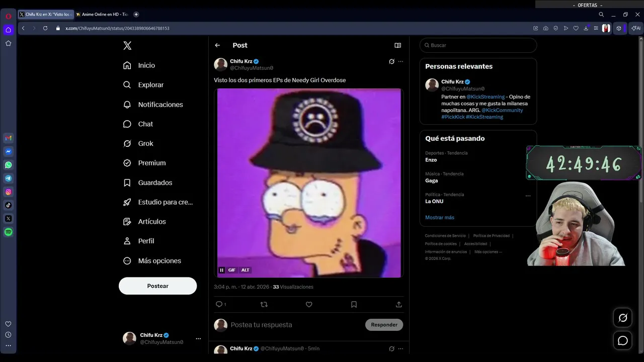Viewport: 644px width, 362px height.
Task: Go to Inicio in sidebar
Action: pos(139,65)
